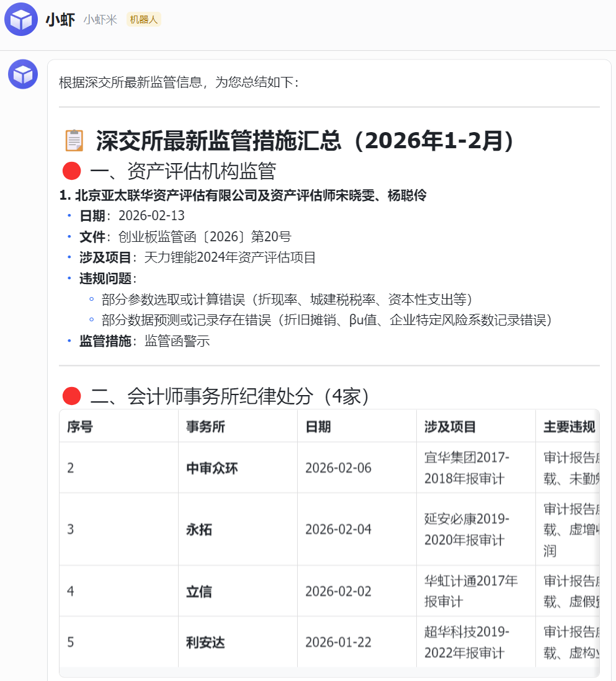616x681 pixels.
Task: Click the 监管函警示 measure line
Action: [145, 341]
